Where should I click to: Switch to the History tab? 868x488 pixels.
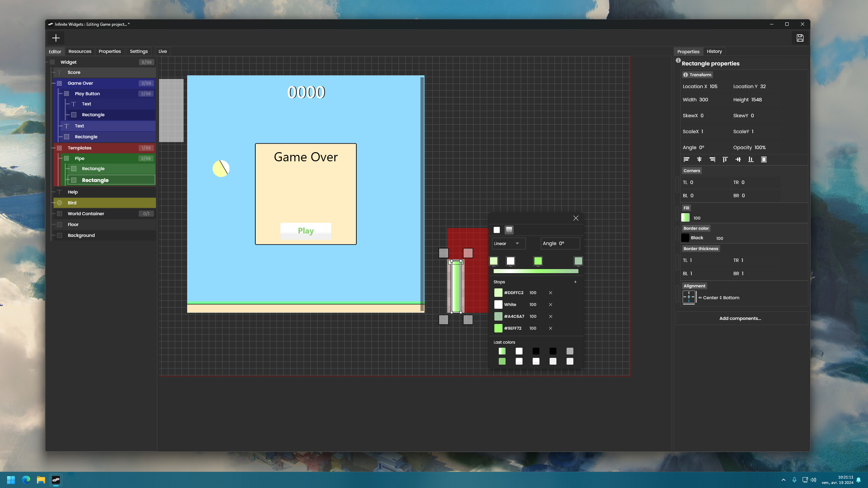[714, 51]
